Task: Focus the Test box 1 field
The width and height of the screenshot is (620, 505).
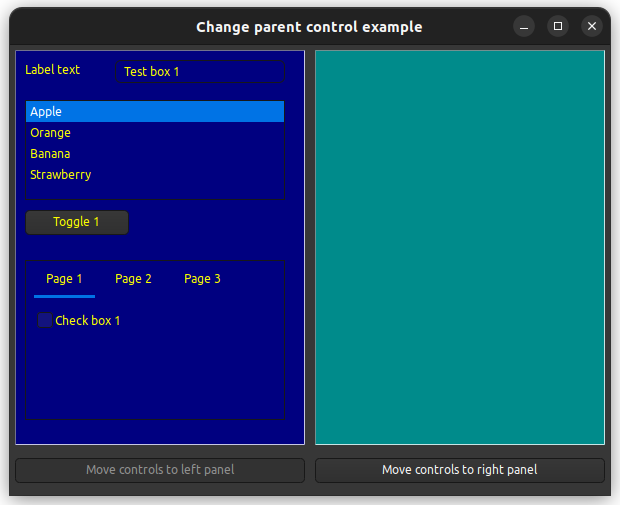Action: click(200, 72)
